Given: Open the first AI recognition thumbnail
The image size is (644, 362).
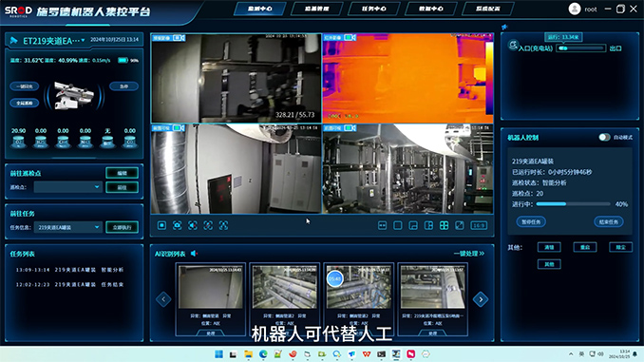Looking at the screenshot, I should point(211,287).
